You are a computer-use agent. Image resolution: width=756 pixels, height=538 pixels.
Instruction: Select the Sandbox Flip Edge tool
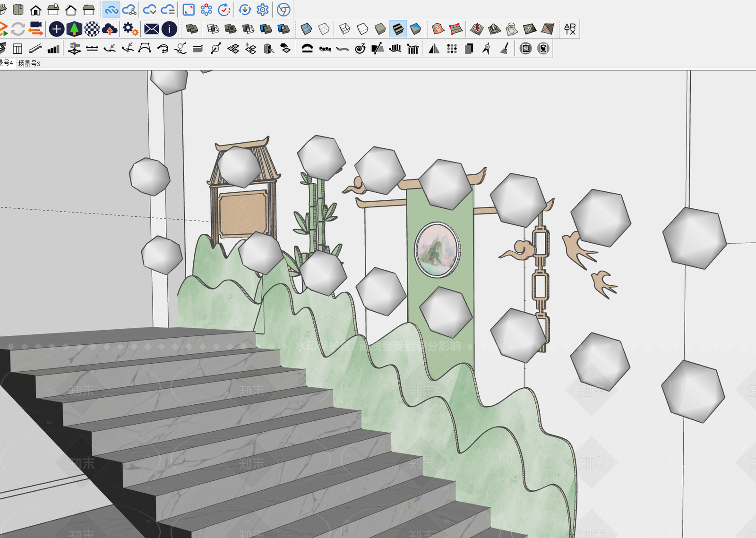(x=547, y=29)
